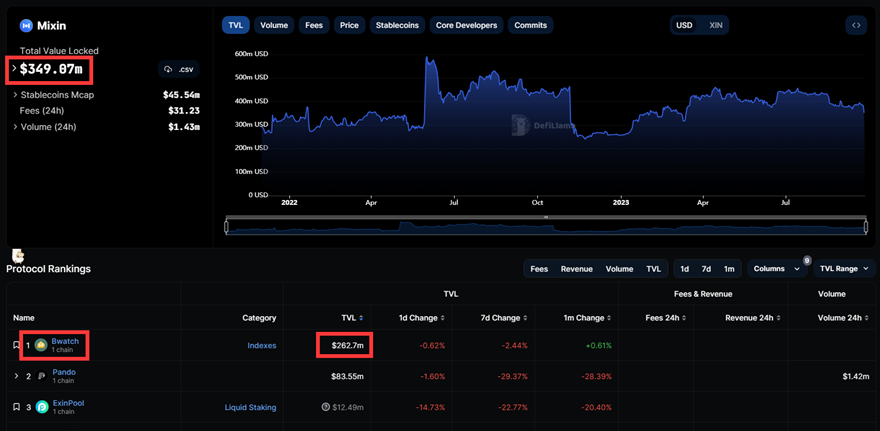Open the Bwatch protocol link
The width and height of the screenshot is (880, 431).
pos(65,341)
